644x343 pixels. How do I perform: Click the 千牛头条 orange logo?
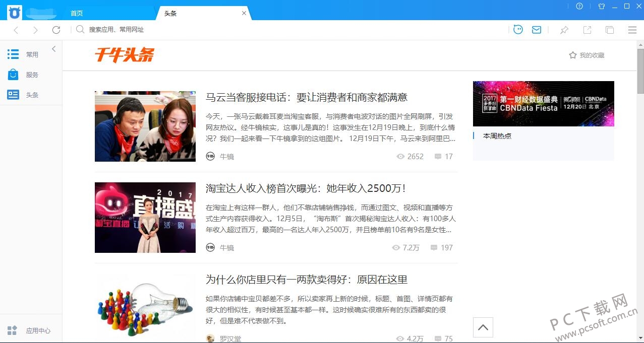[125, 55]
